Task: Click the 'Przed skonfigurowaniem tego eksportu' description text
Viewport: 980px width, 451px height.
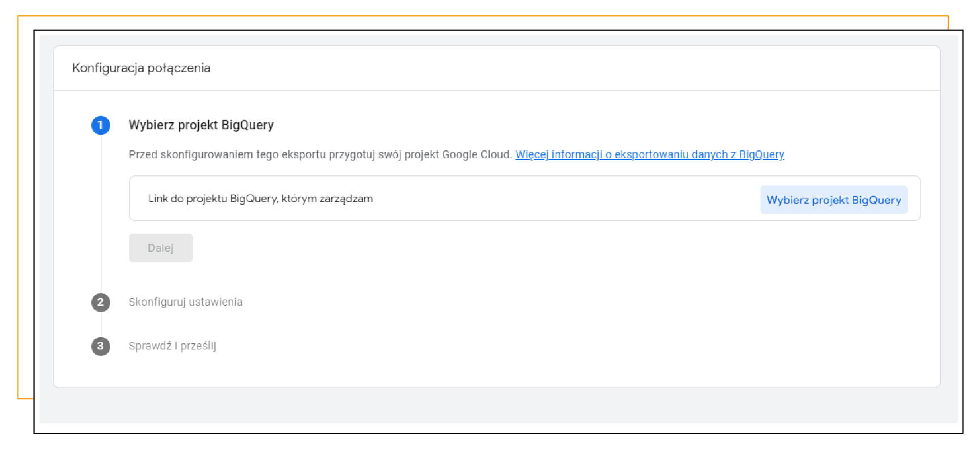Action: [320, 154]
